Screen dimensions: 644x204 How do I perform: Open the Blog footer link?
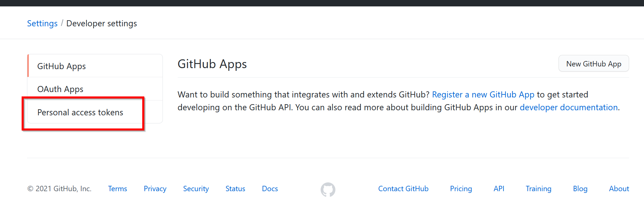coord(580,188)
